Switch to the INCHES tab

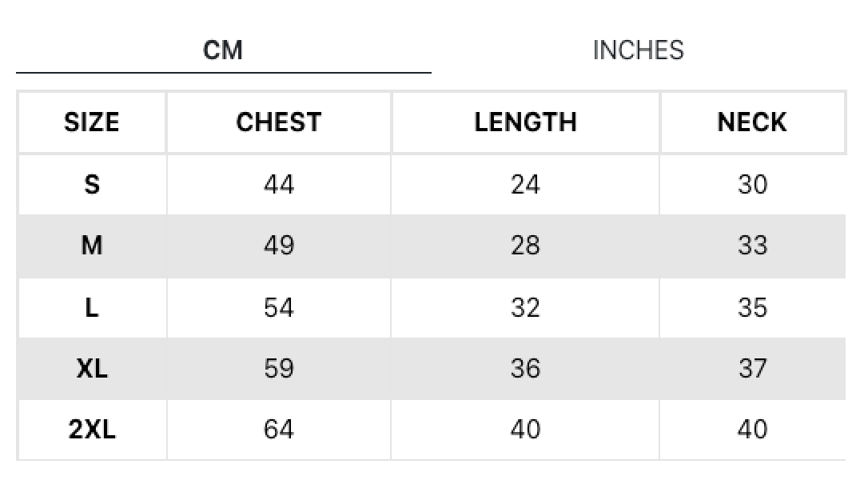coord(639,50)
